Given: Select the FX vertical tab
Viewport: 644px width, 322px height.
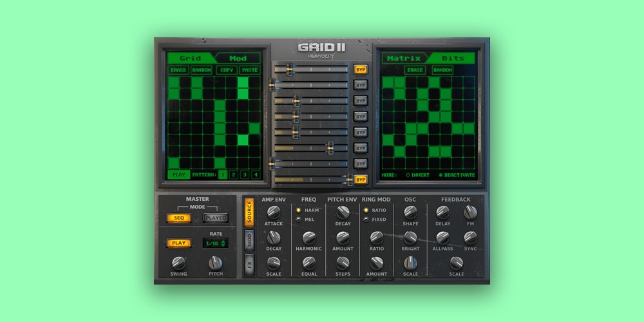Looking at the screenshot, I should [249, 265].
